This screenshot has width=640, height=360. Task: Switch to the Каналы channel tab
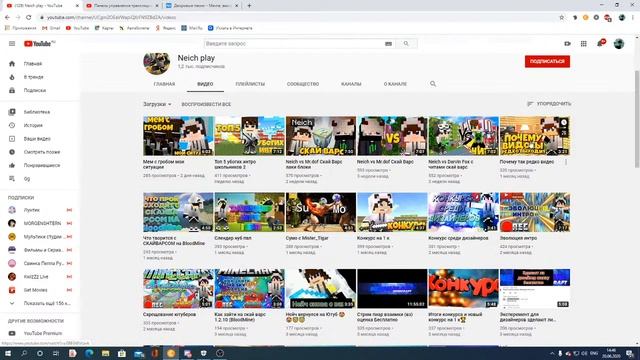pos(351,84)
